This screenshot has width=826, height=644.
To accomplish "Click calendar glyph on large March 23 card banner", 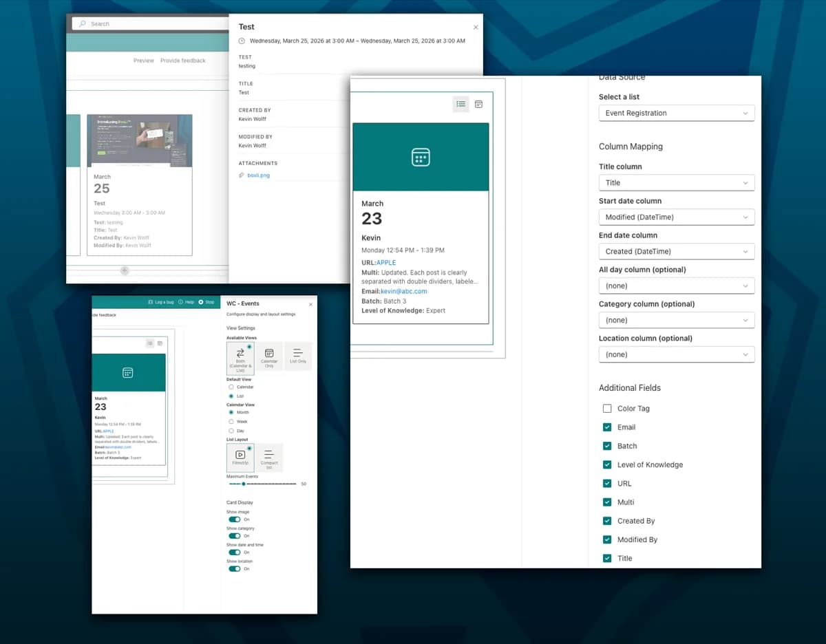I will [x=421, y=157].
